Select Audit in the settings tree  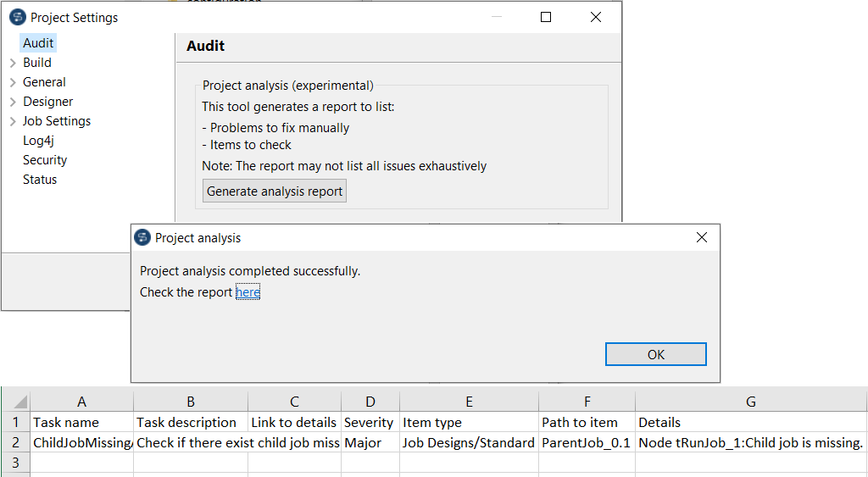(38, 43)
